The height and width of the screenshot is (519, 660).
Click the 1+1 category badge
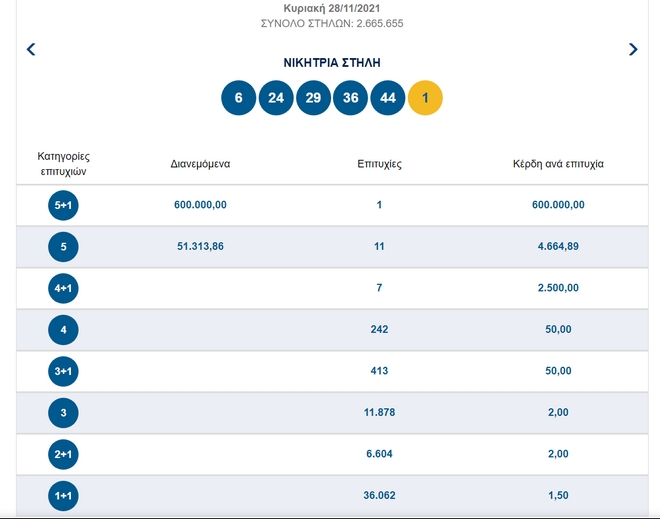62,494
